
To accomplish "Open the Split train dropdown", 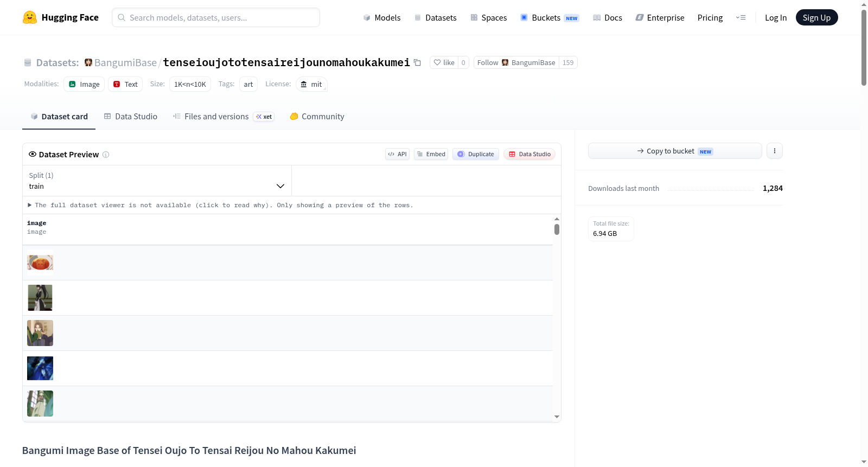I will tap(157, 181).
